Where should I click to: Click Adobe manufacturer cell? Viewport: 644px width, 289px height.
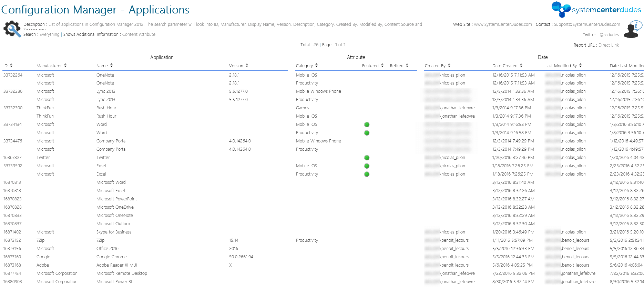point(43,265)
